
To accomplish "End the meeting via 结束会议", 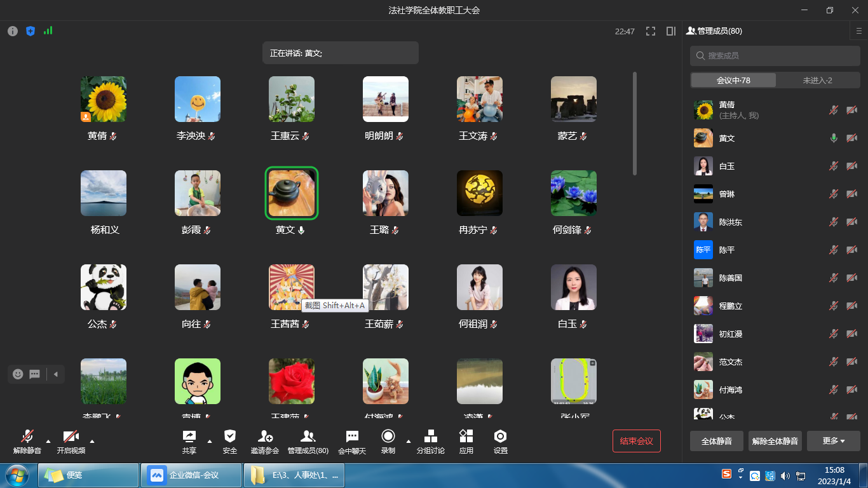I will (636, 440).
